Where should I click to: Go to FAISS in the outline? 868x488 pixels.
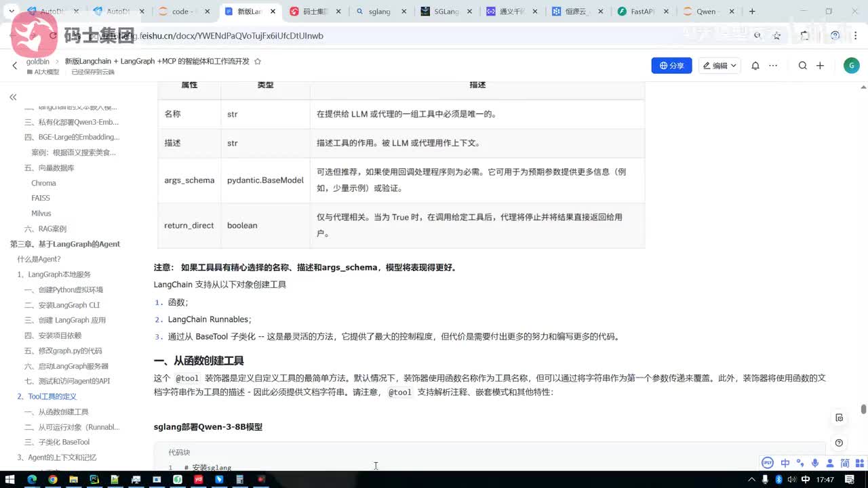click(x=41, y=198)
